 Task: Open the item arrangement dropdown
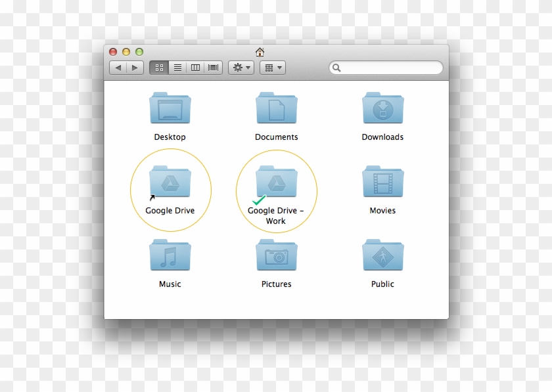(x=273, y=68)
